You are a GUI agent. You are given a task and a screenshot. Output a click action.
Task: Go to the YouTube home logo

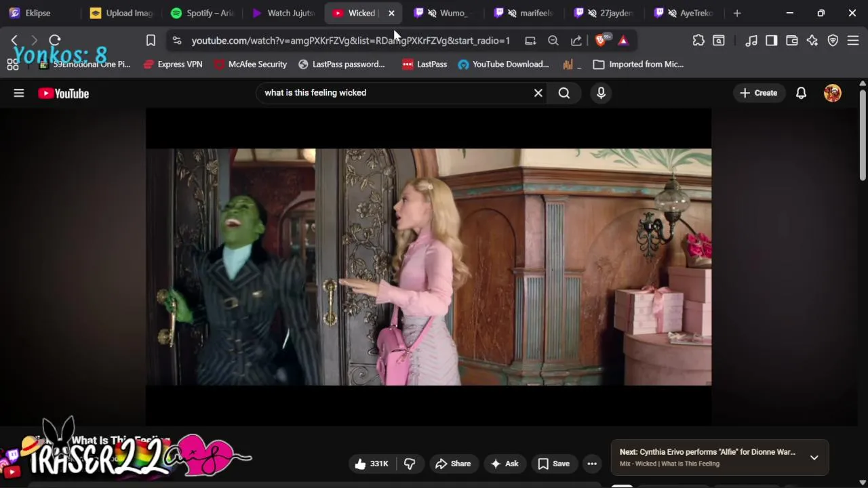pyautogui.click(x=63, y=94)
